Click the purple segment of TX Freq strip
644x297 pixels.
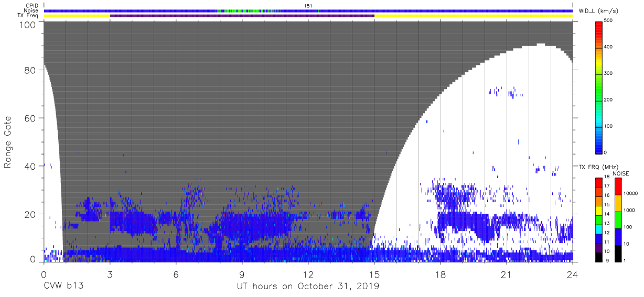click(x=242, y=16)
